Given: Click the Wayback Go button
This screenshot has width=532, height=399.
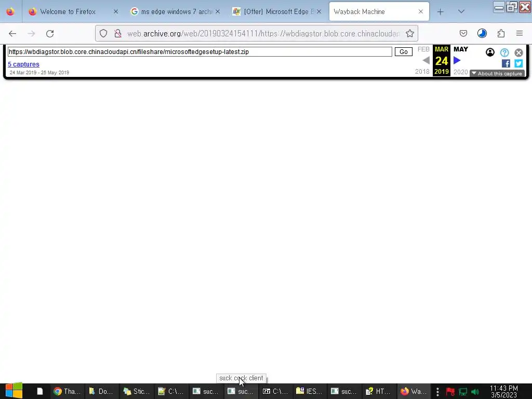Looking at the screenshot, I should (x=403, y=51).
